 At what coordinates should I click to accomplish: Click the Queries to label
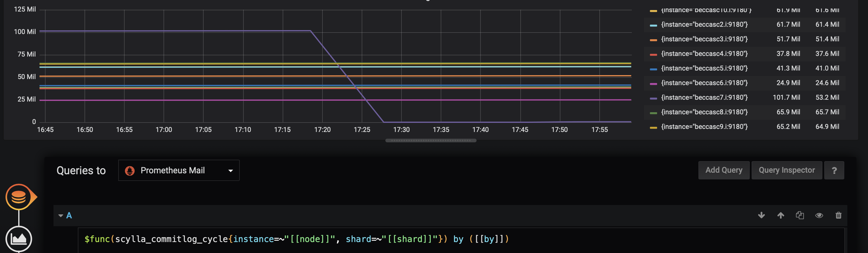click(x=81, y=170)
